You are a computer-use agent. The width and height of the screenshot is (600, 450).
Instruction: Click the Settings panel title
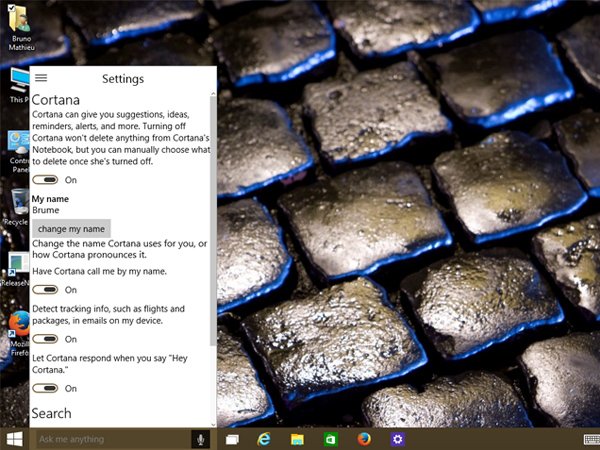click(123, 79)
